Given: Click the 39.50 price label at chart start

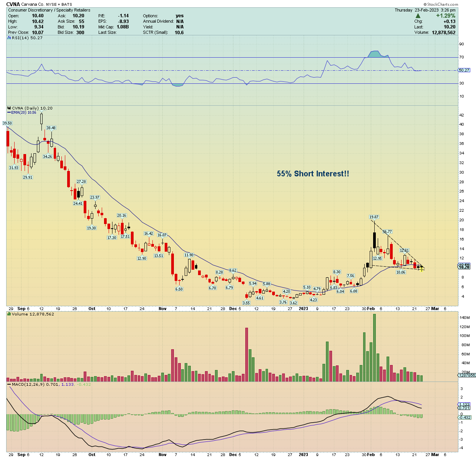Looking at the screenshot, I should point(7,123).
